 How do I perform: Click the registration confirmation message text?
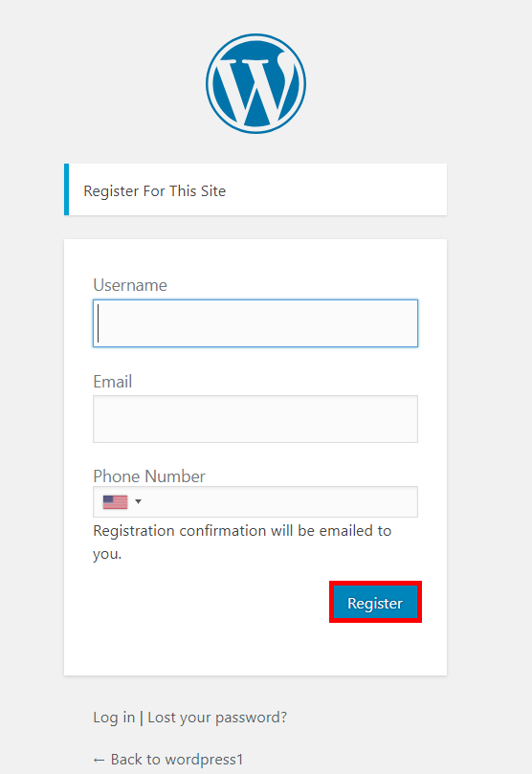coord(242,542)
